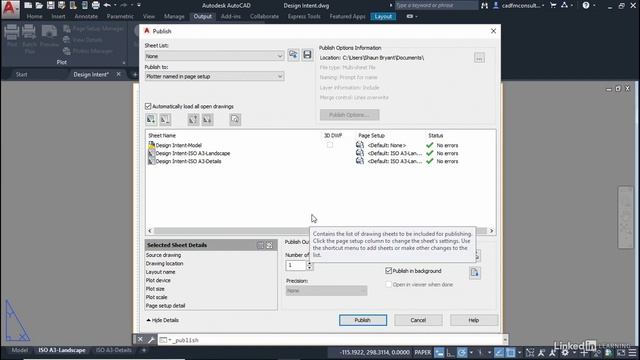Click the Publish Options button
The width and height of the screenshot is (640, 360).
349,115
